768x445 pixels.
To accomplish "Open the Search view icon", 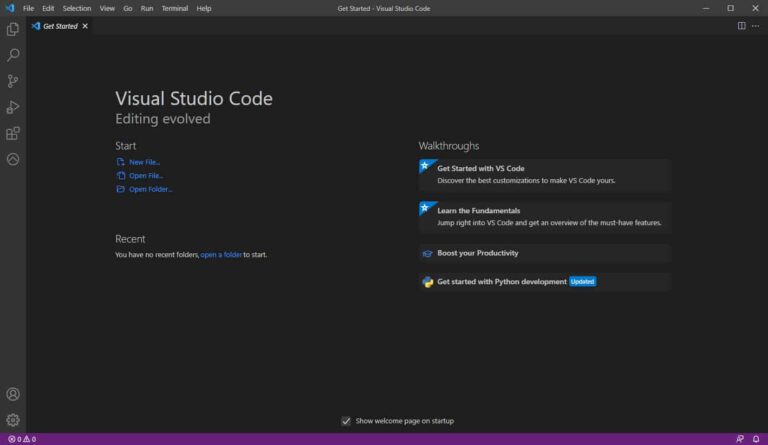I will click(x=13, y=55).
